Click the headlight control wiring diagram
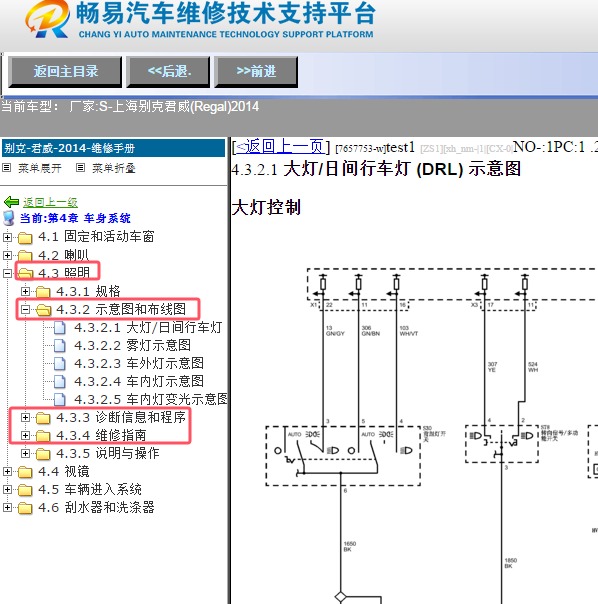This screenshot has height=604, width=598. (x=432, y=435)
